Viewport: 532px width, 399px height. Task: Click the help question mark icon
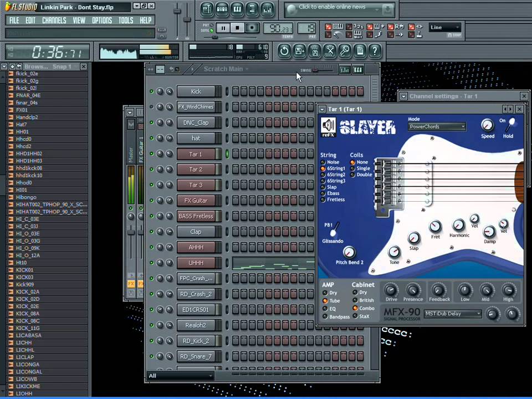tap(375, 51)
